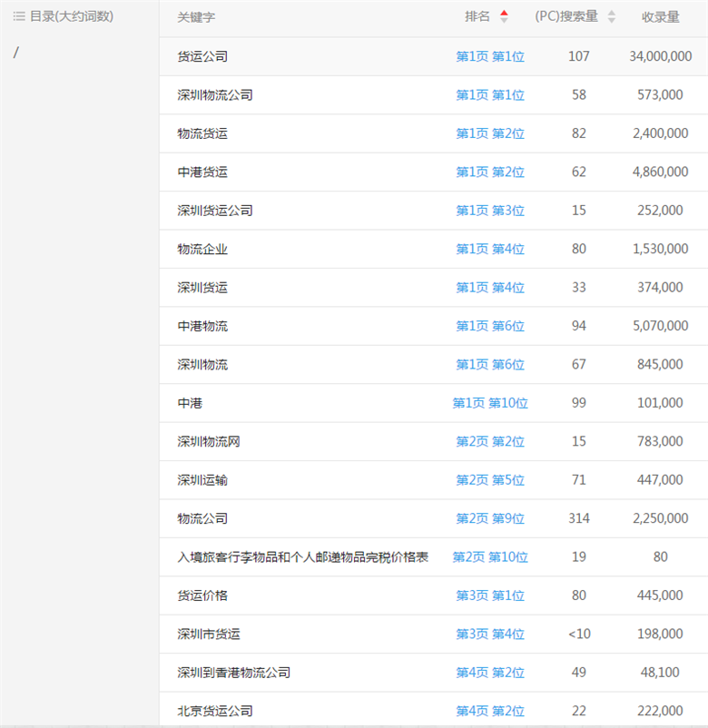Click the sort arrows next to 排名

pyautogui.click(x=505, y=16)
